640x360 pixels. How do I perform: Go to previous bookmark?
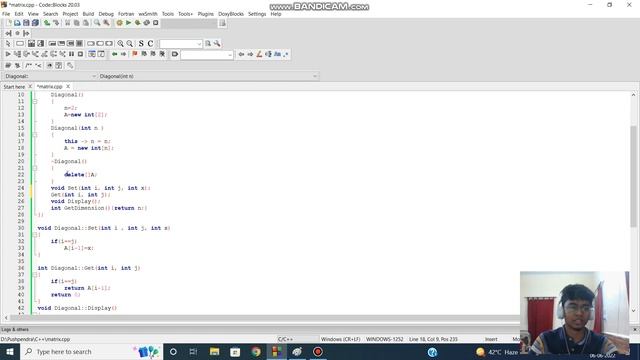(x=144, y=54)
